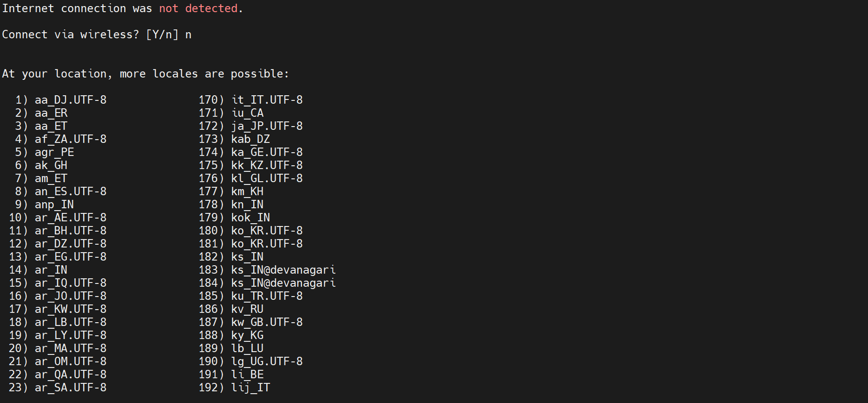The width and height of the screenshot is (868, 403).
Task: Click locale entry 1 aa_DJ.UTF-8
Action: pyautogui.click(x=70, y=100)
